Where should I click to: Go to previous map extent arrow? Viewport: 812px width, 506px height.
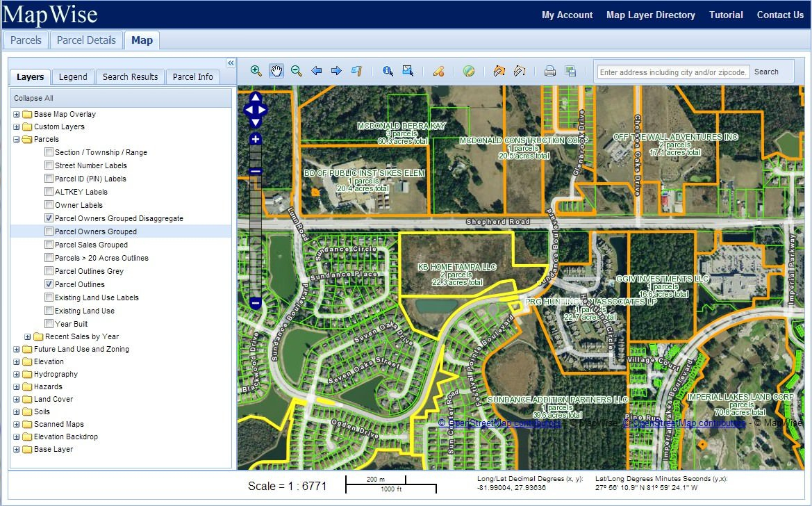317,71
